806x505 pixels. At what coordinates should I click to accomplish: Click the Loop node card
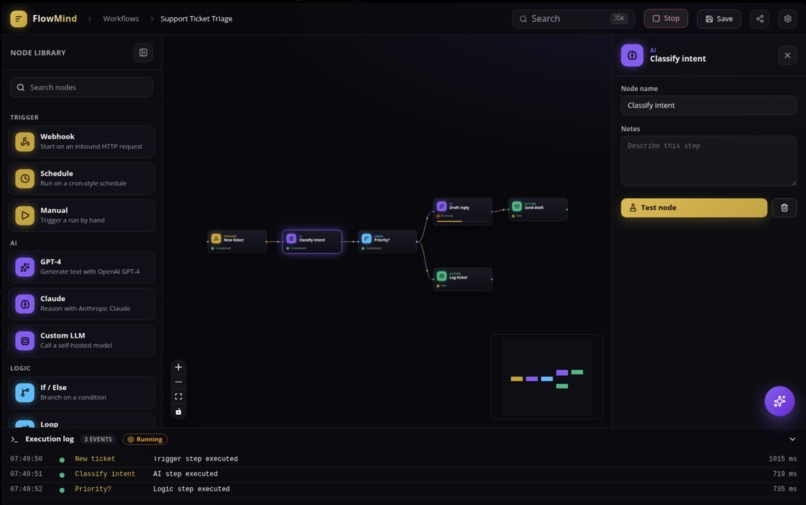(81, 421)
